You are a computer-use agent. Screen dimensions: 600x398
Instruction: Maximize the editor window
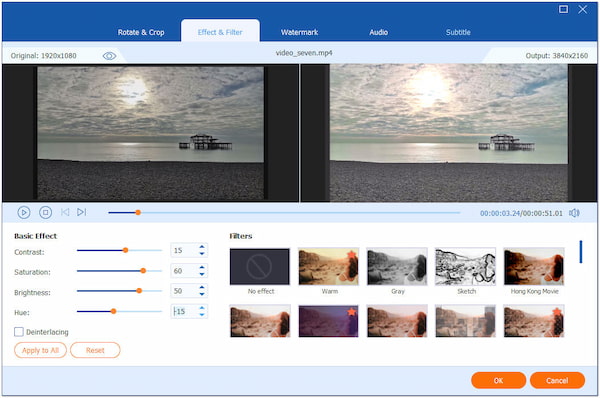(x=563, y=9)
